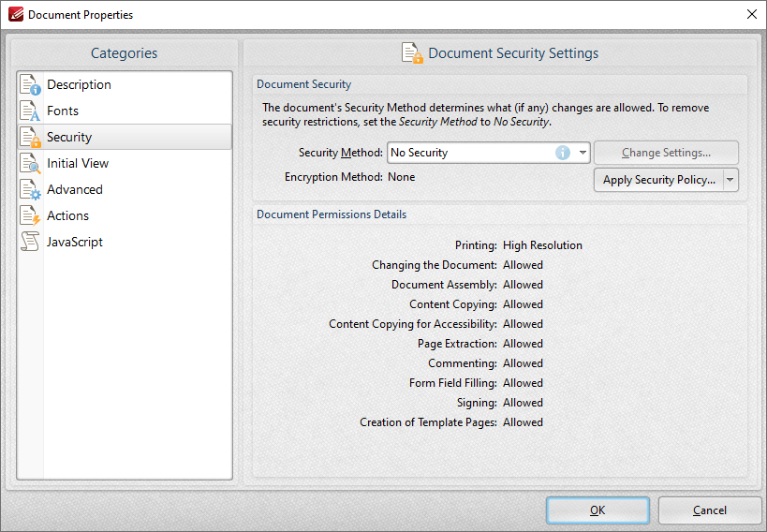Click the Form Field Filling label
Viewport: 767px width, 532px height.
tap(453, 383)
